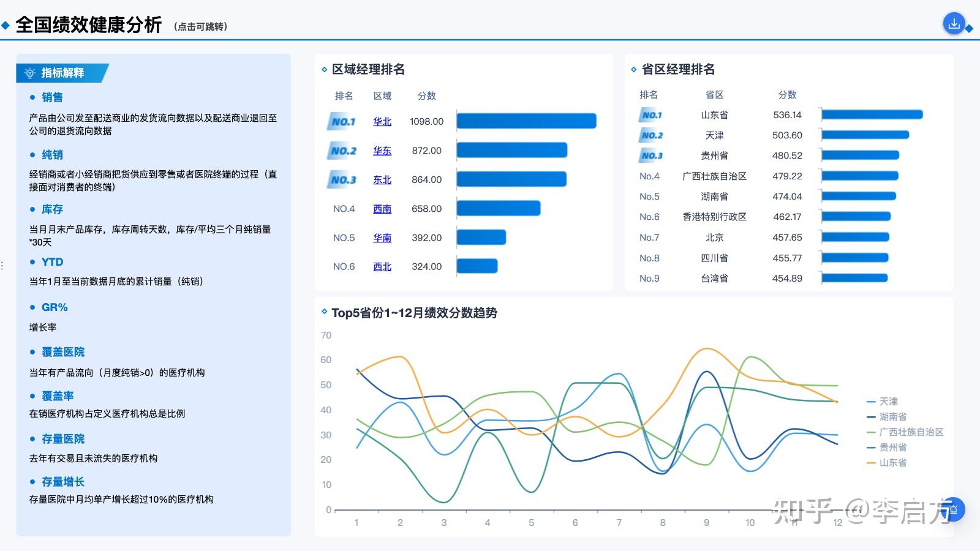Click the diamond icon before 省区经理排名 title
Image resolution: width=980 pixels, height=551 pixels.
coord(635,70)
